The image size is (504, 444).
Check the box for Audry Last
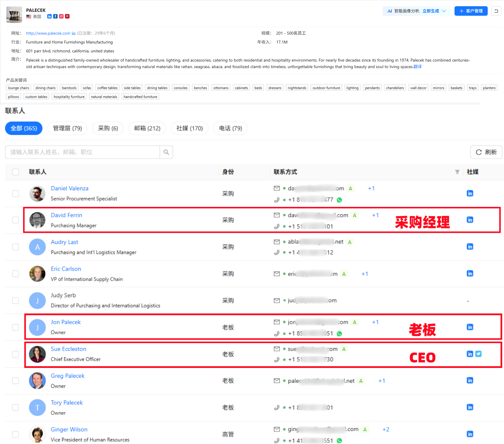(15, 247)
